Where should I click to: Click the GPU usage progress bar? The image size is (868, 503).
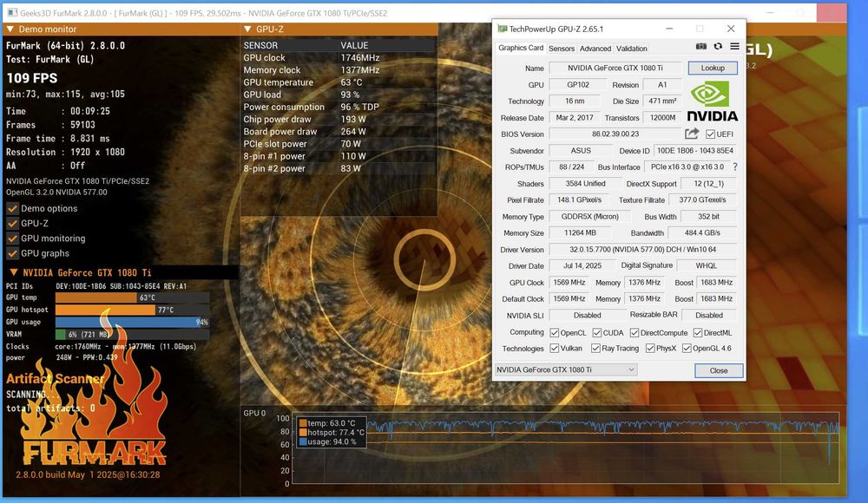coord(132,322)
